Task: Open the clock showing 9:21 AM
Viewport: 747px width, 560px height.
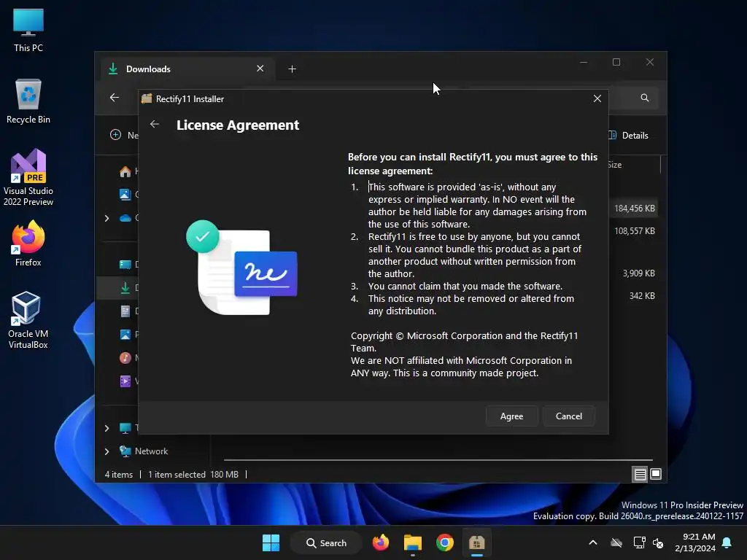Action: point(695,542)
